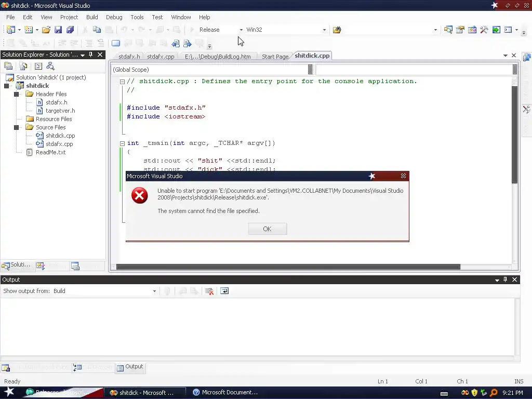The width and height of the screenshot is (532, 399).
Task: Open the Properties Window toolbar icon
Action: click(460, 30)
